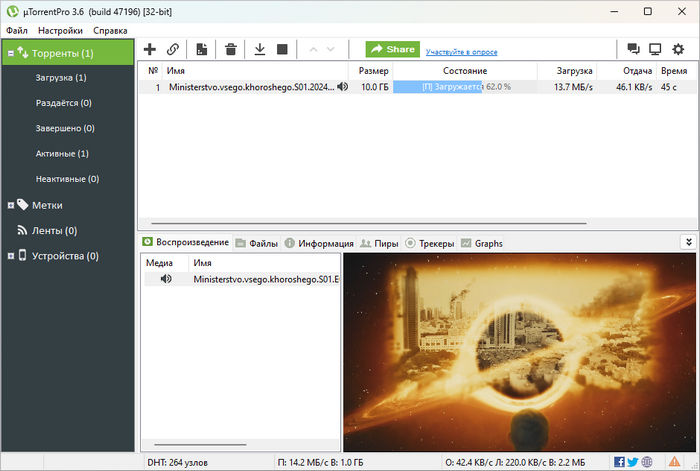Sort by the Размер column header
Image resolution: width=700 pixels, height=471 pixels.
click(373, 71)
